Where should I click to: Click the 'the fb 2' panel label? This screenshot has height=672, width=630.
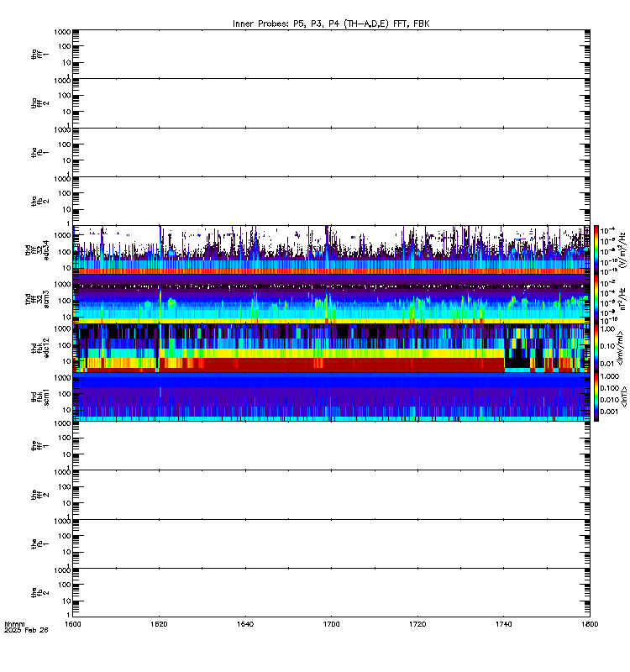point(40,593)
